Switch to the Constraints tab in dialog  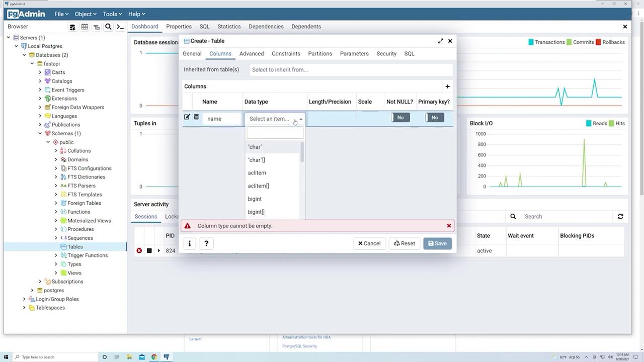point(286,54)
